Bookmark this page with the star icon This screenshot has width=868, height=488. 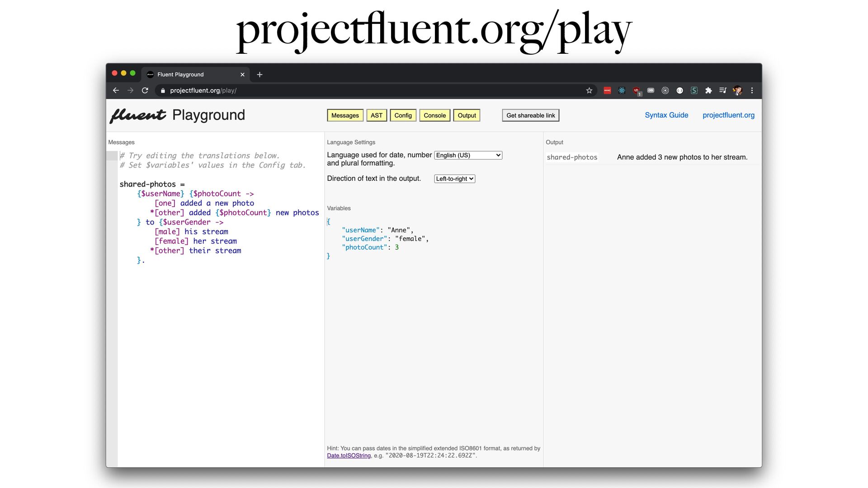[589, 90]
